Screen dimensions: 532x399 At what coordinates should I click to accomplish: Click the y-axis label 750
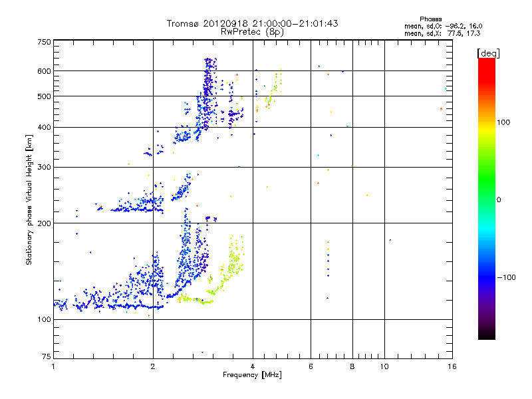44,42
